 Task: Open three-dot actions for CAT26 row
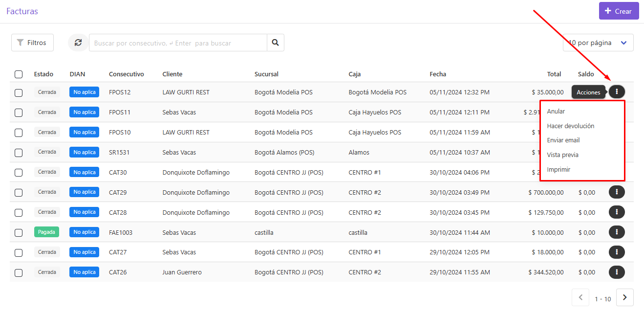617,272
